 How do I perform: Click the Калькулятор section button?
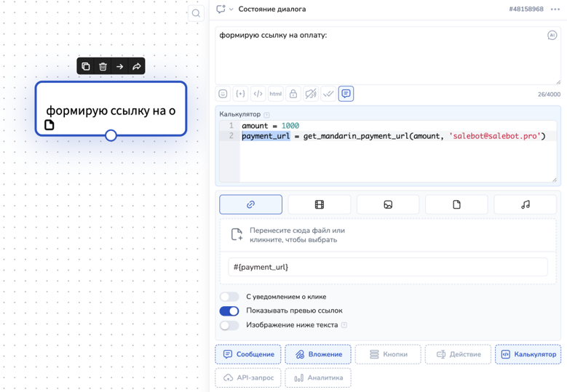click(528, 354)
